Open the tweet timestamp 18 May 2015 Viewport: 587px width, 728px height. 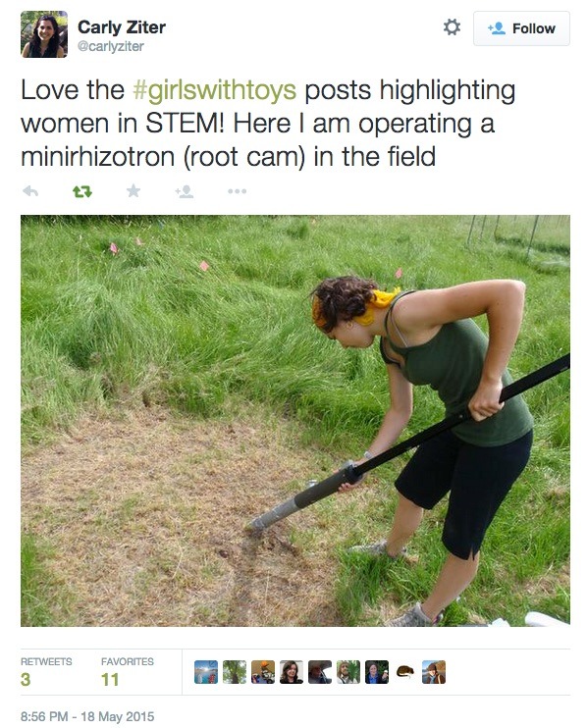pos(87,716)
